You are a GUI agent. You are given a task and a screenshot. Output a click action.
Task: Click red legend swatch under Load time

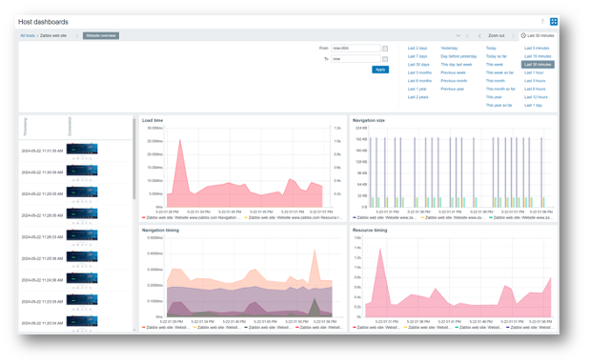144,218
